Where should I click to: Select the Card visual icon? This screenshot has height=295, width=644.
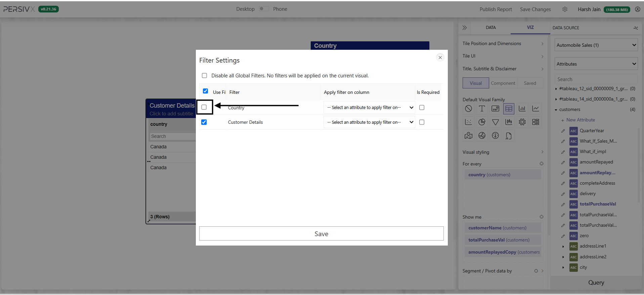(x=495, y=109)
